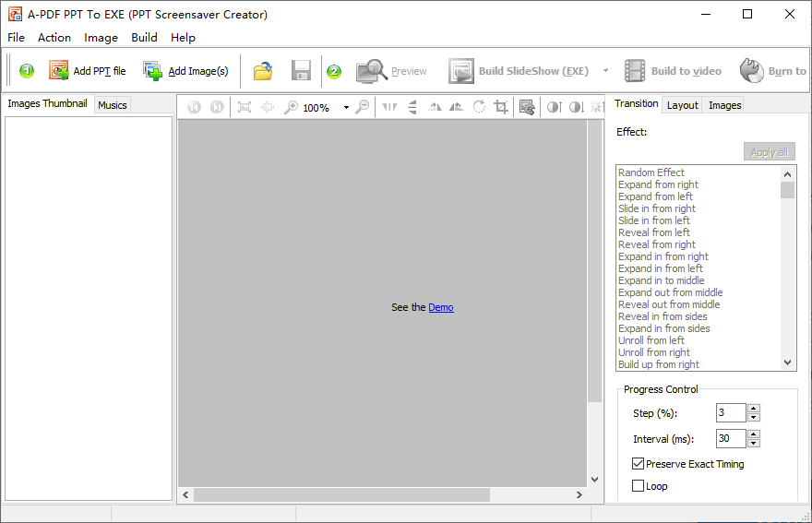
Task: Toggle the Preserve Exact Timing checkbox
Action: [x=638, y=463]
